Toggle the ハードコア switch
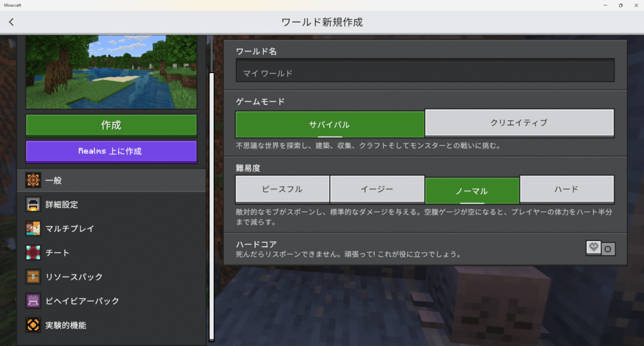Image resolution: width=644 pixels, height=346 pixels. (x=601, y=248)
